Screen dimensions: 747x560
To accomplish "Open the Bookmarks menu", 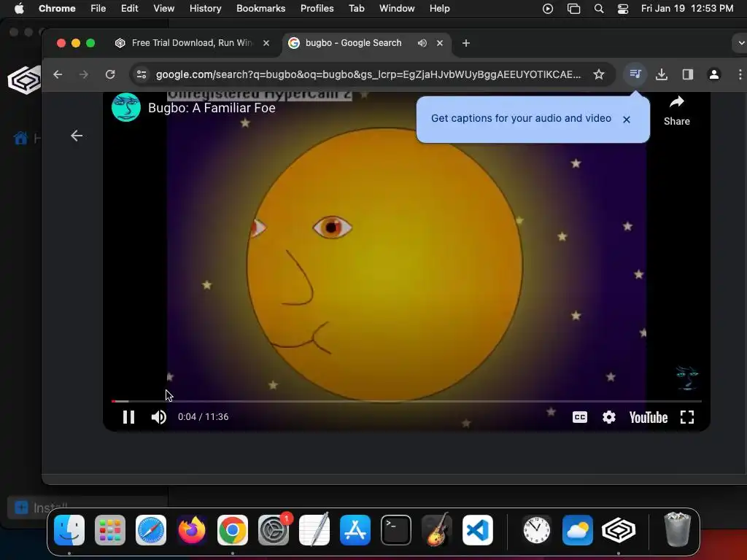I will [x=260, y=8].
